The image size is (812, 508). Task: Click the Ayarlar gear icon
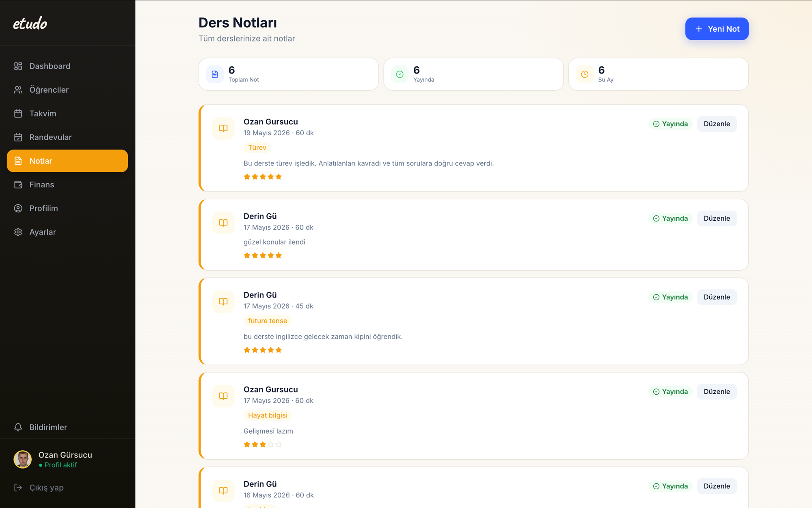18,232
